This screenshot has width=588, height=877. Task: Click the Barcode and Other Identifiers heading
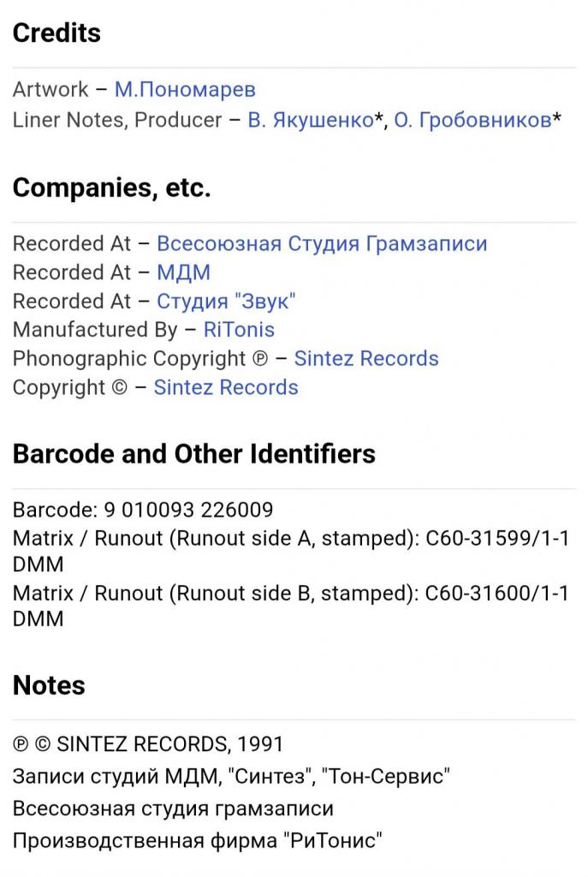193,454
